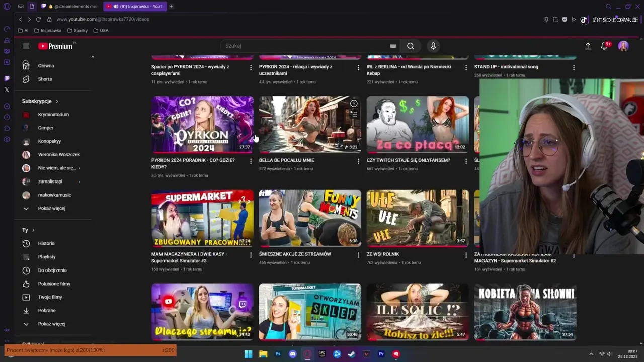Screen dimensions: 644x362
Task: Open the Inspirawka bookmarks folder
Action: [48, 30]
